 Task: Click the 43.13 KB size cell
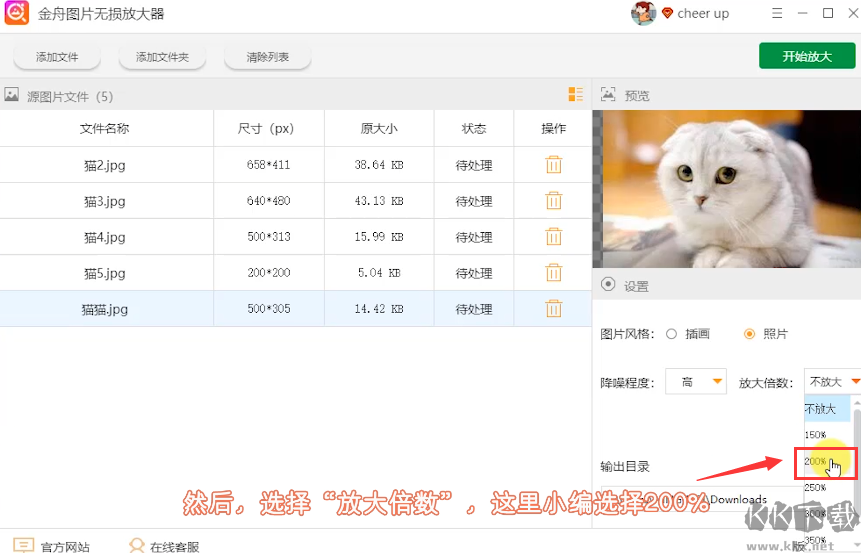379,201
